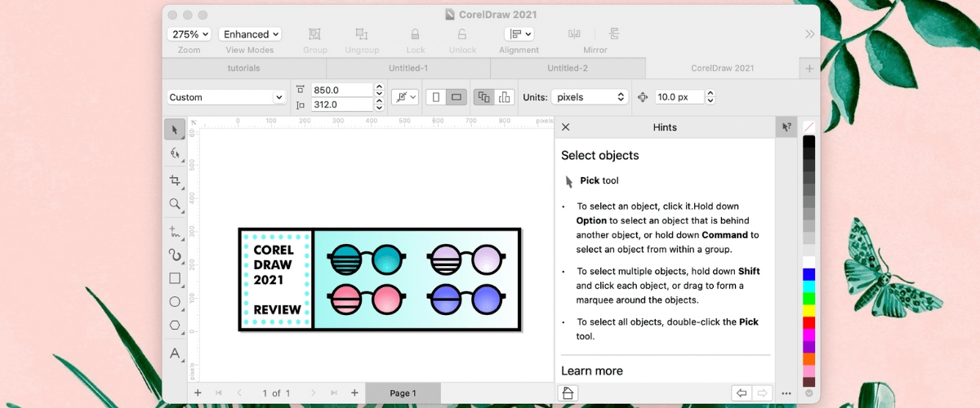Screen dimensions: 980x408
Task: Open the Hints docker tab icon
Action: point(786,127)
